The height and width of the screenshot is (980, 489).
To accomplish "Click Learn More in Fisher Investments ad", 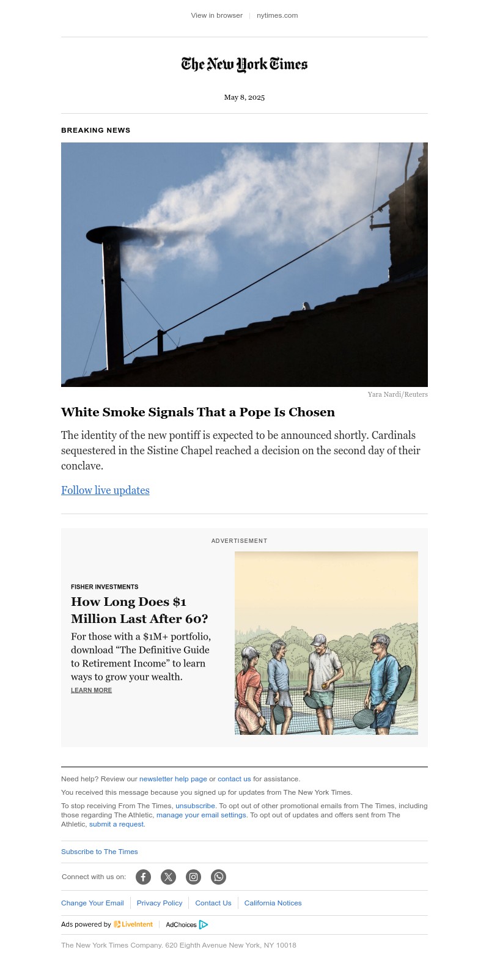I will [91, 690].
